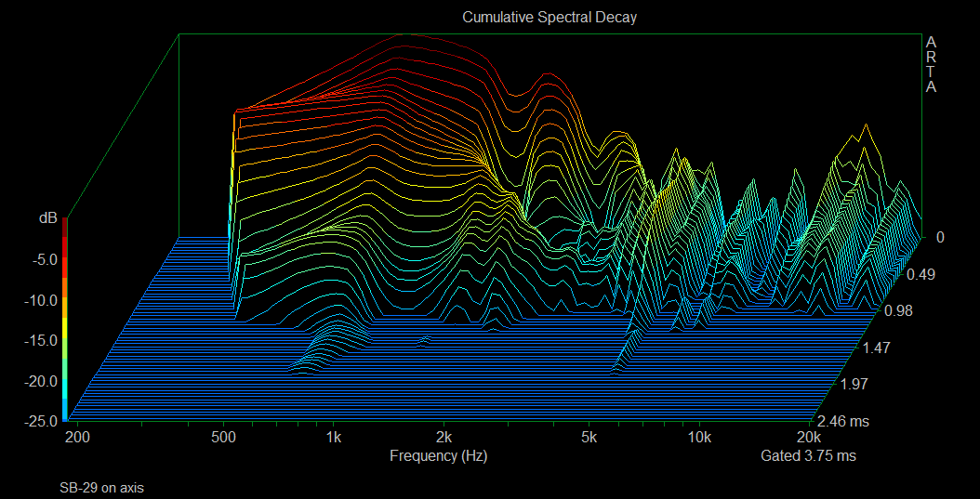Click the dB color scale bar
The image size is (980, 499).
[65, 320]
